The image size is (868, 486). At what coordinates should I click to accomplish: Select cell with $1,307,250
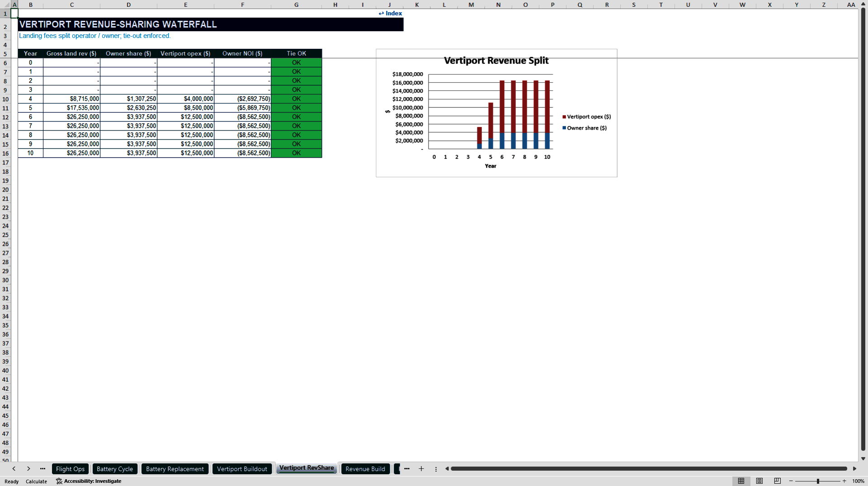click(128, 98)
